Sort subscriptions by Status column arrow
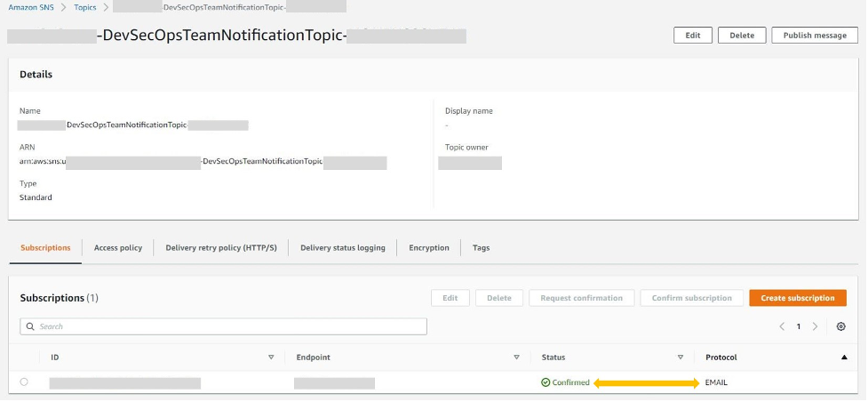This screenshot has height=402, width=868. click(x=681, y=358)
